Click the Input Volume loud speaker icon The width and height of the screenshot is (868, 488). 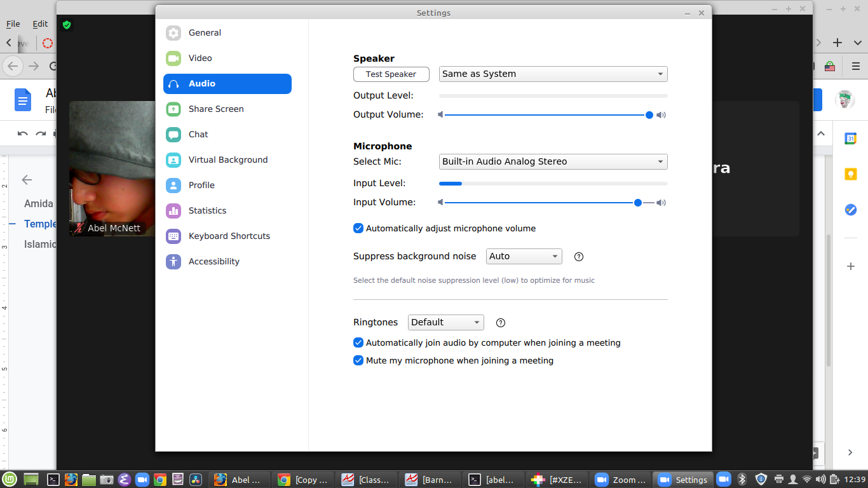(x=661, y=203)
